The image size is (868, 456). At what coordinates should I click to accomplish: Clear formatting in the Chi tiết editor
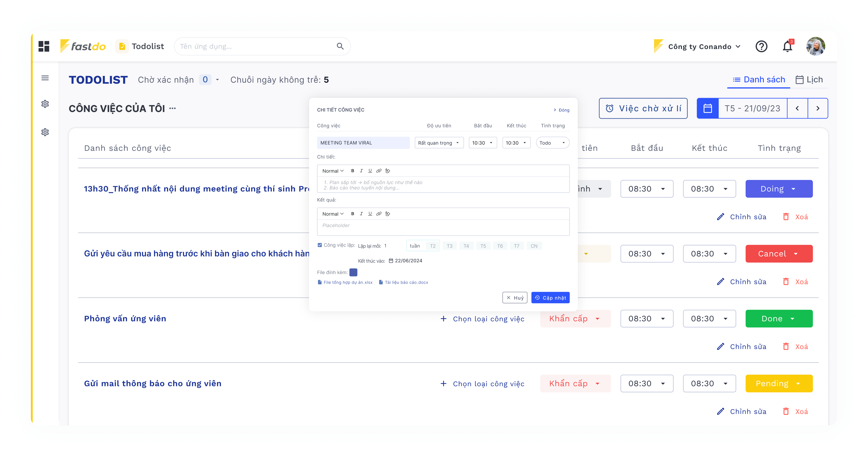click(x=387, y=171)
